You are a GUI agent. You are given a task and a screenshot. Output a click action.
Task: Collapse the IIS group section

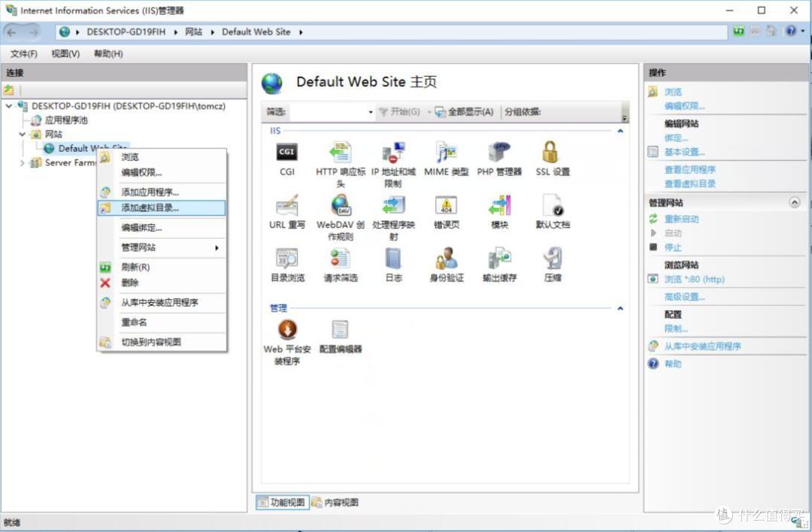[x=620, y=131]
